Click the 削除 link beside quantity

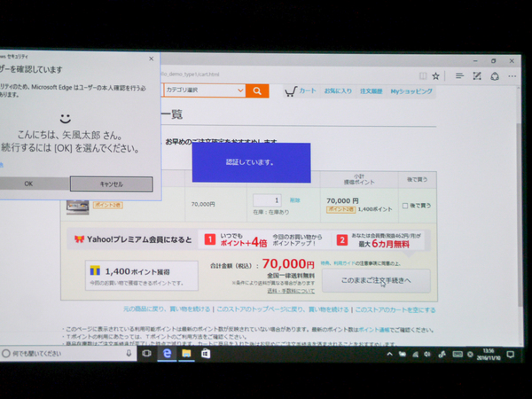pos(295,200)
